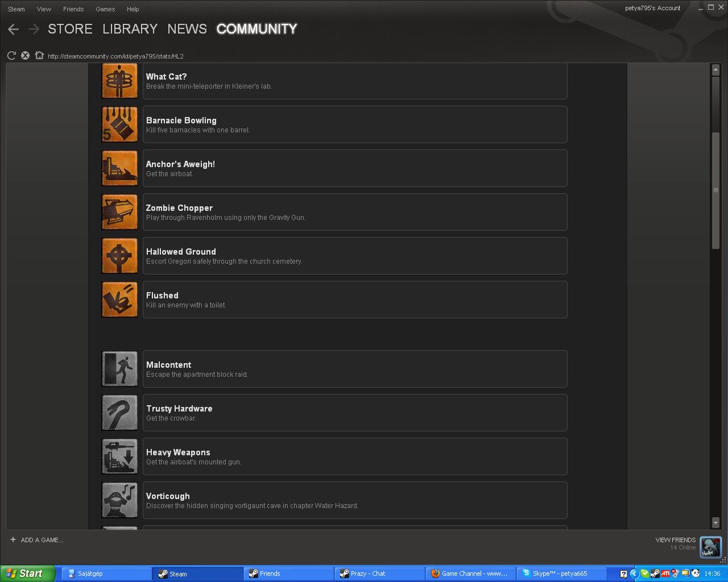The width and height of the screenshot is (728, 582).
Task: Click the Malcontent escape achievement icon
Action: (119, 369)
